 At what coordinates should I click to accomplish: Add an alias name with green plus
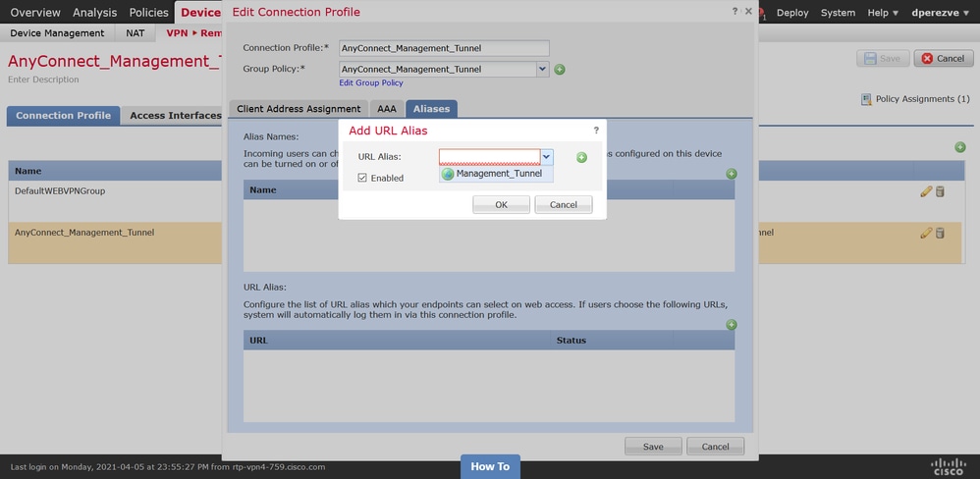(x=732, y=174)
